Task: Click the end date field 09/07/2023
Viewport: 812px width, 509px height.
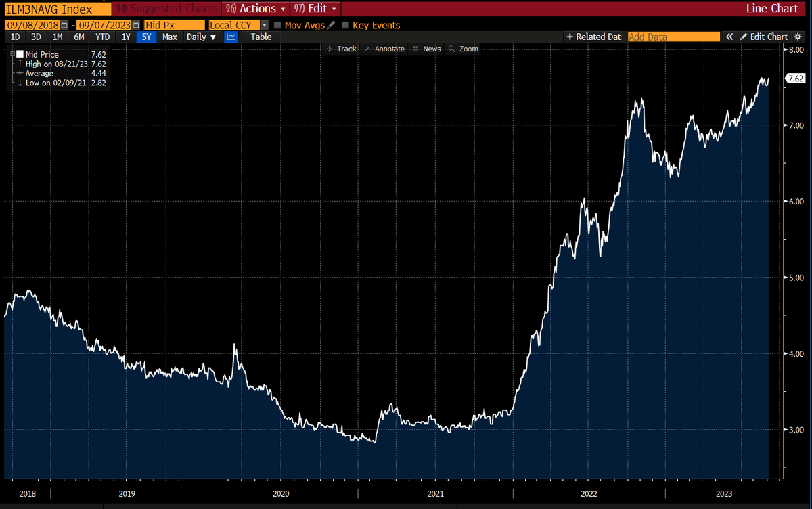Action: pyautogui.click(x=103, y=25)
